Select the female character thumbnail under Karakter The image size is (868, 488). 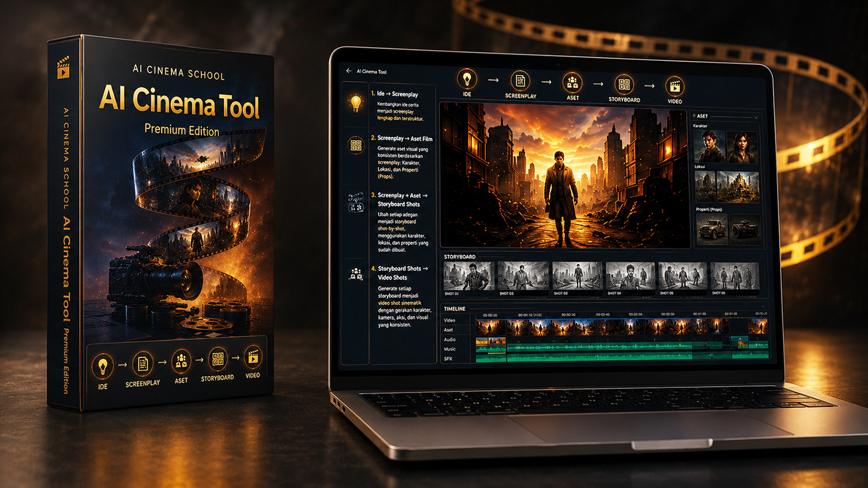[743, 147]
